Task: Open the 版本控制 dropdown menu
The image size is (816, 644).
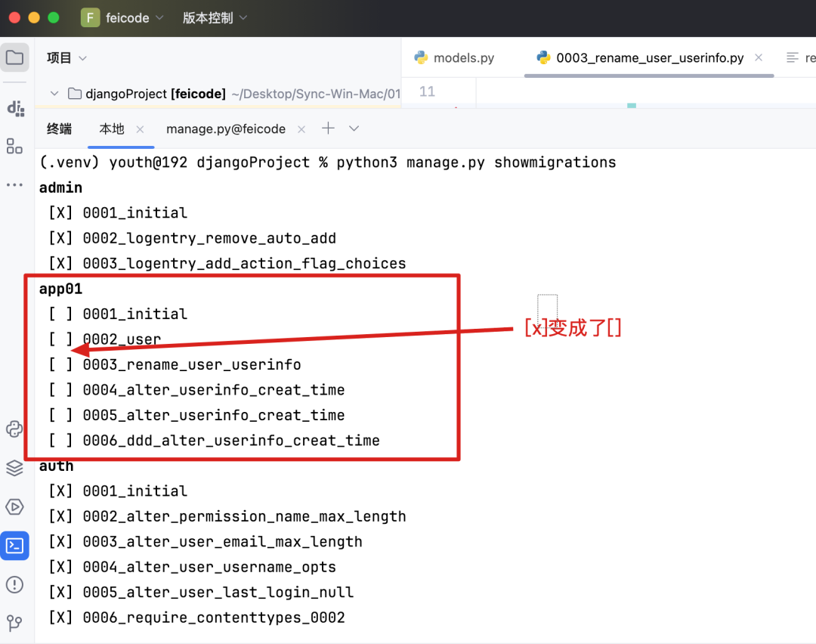Action: [215, 17]
